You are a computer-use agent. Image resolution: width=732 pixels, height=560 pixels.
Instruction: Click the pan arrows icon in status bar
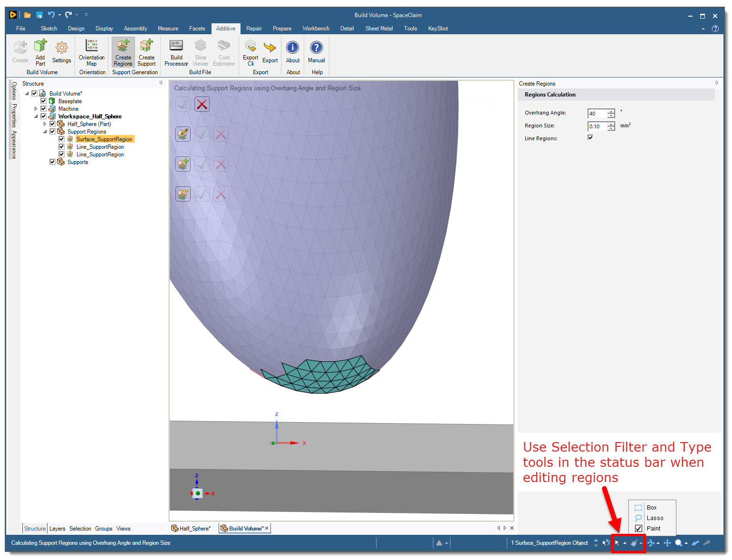667,543
